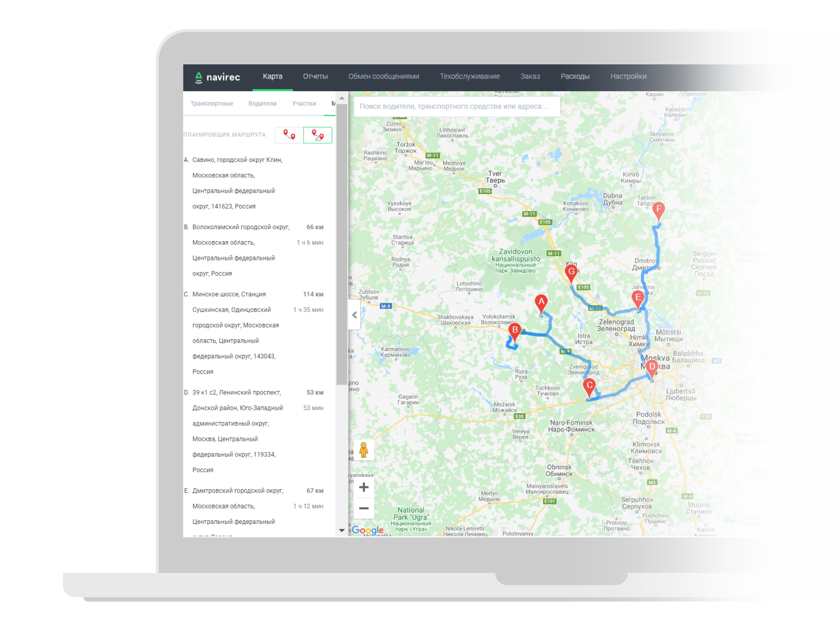Viewport: 840px width, 630px height.
Task: Switch to Водители tab
Action: coord(262,103)
